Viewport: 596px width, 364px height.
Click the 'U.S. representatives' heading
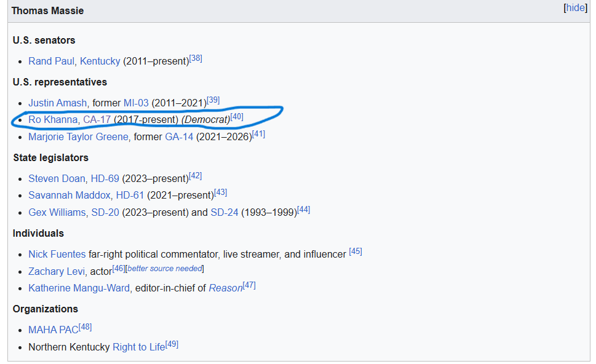tap(60, 82)
